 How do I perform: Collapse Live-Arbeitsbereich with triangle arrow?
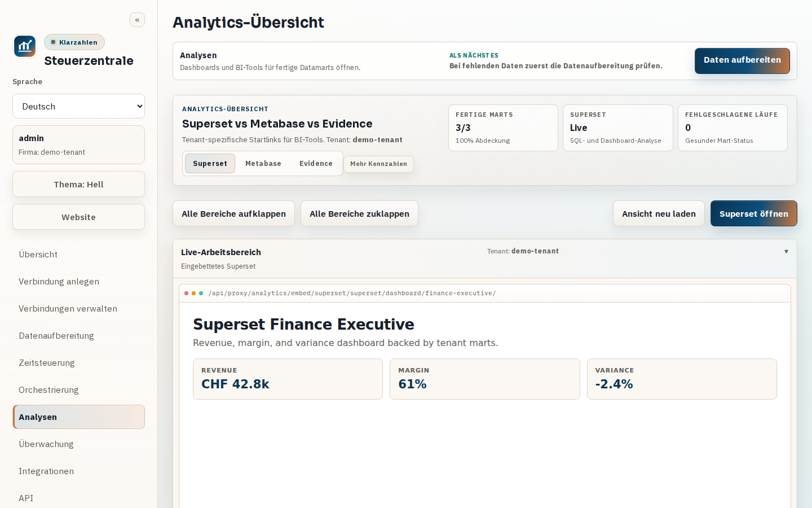pyautogui.click(x=786, y=252)
